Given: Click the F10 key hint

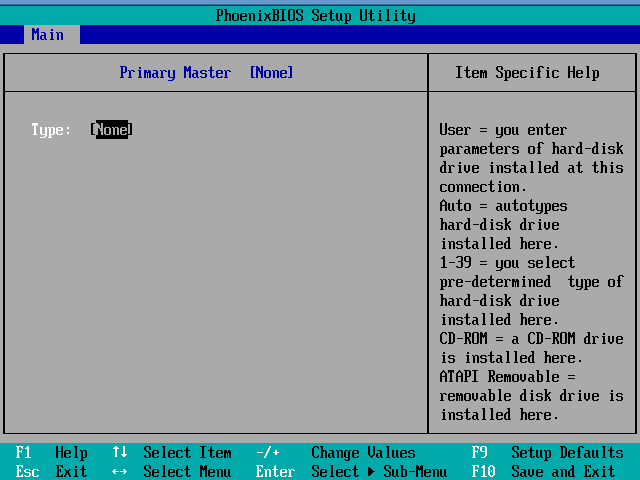Looking at the screenshot, I should [483, 471].
